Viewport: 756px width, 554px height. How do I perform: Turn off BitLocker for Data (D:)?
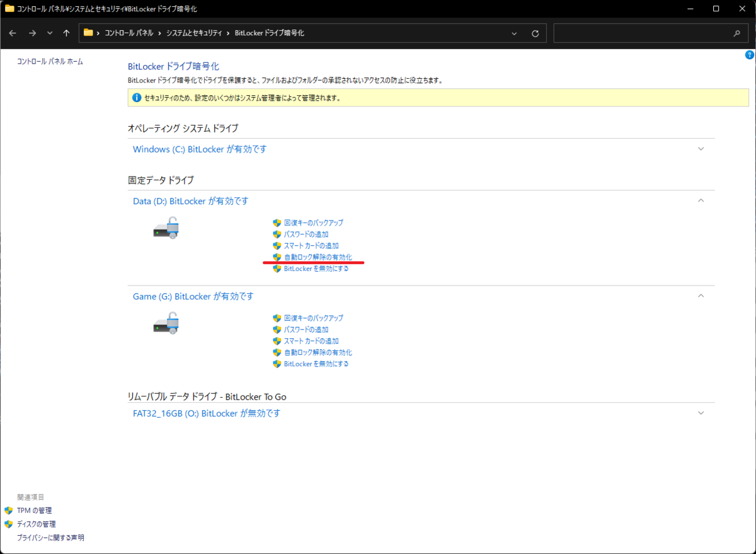coord(316,268)
